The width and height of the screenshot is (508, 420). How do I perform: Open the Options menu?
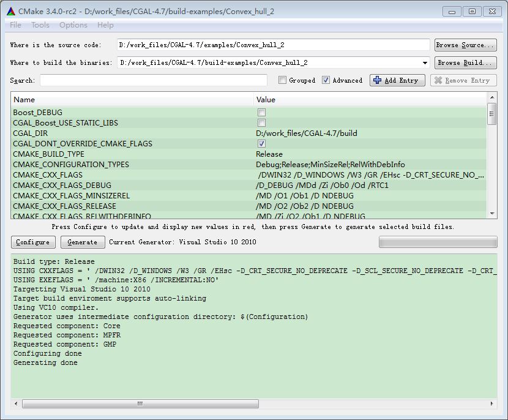point(73,25)
